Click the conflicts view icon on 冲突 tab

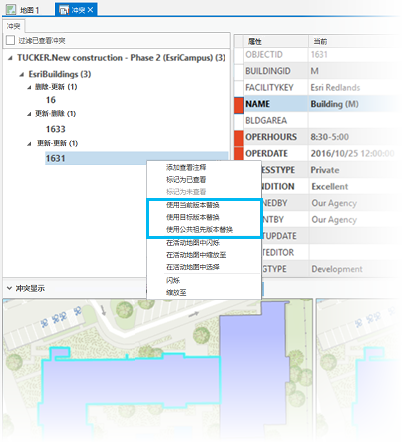pos(63,10)
